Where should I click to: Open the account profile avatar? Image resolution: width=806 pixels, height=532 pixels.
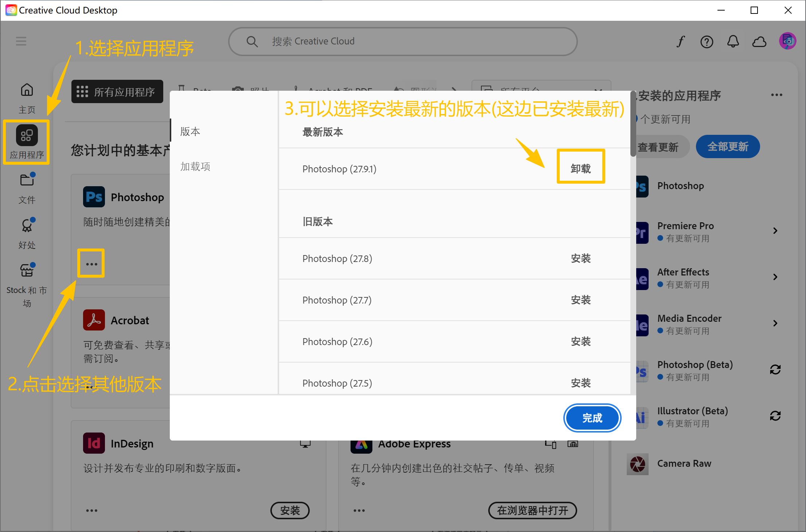787,41
